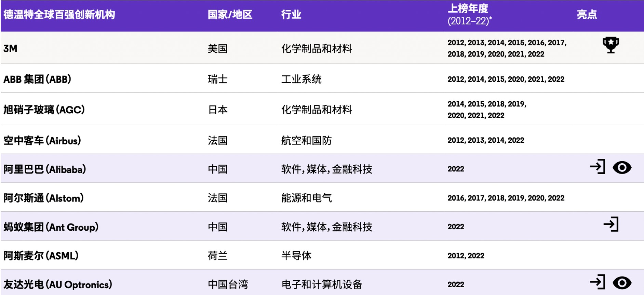644x295 pixels.
Task: Select the 亮点 column header
Action: (587, 15)
